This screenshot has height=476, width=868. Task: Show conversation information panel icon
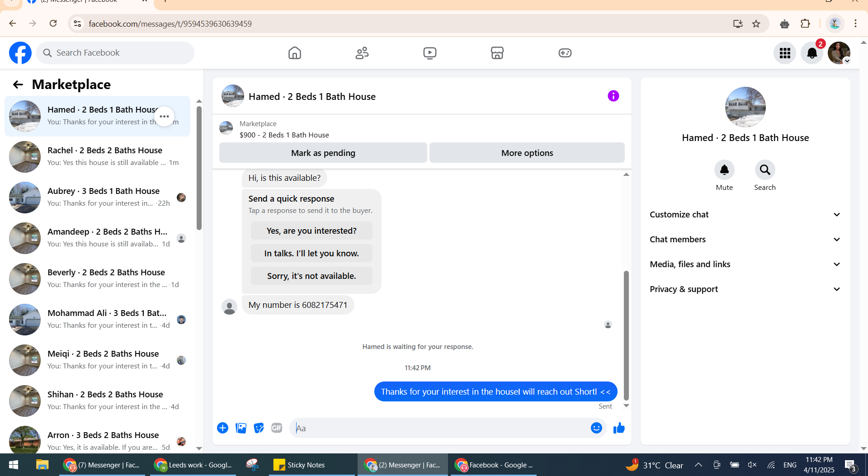(613, 96)
